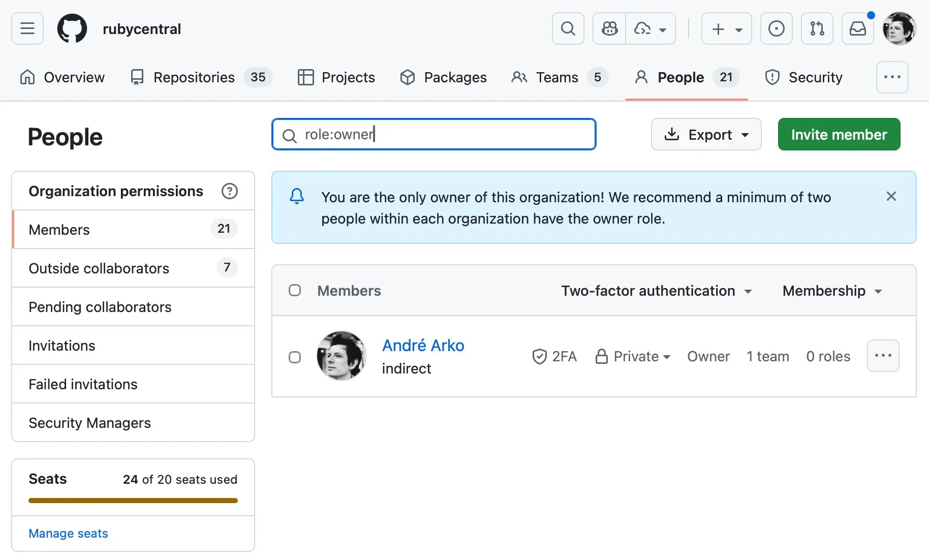The width and height of the screenshot is (929, 560).
Task: Open the hamburger navigation menu
Action: (x=27, y=28)
